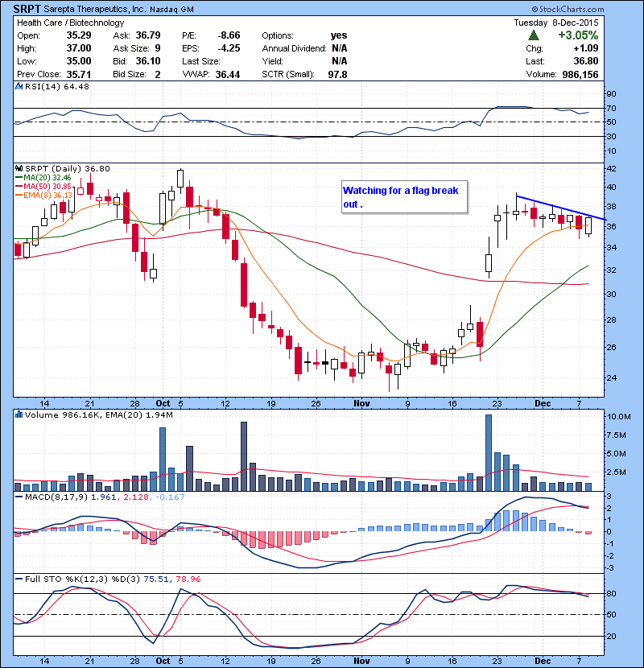Click the P/E value -8.66
Viewport: 644px width, 668px height.
(229, 35)
